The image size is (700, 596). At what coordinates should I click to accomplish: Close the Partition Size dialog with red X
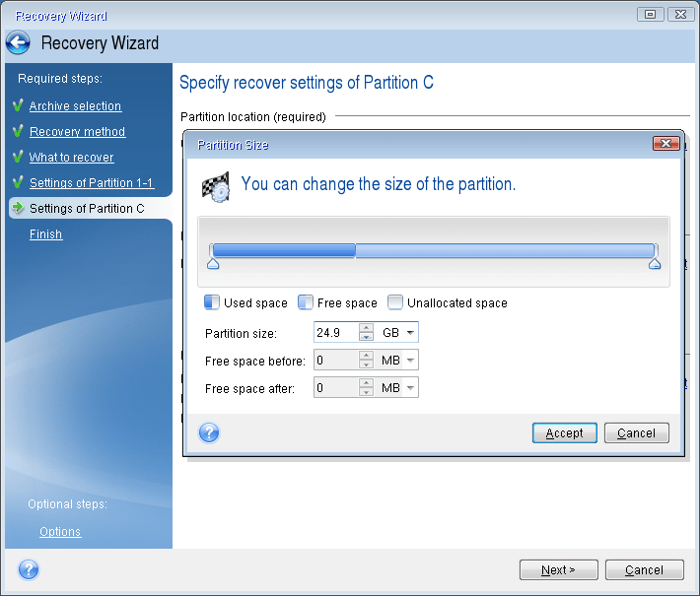point(665,144)
